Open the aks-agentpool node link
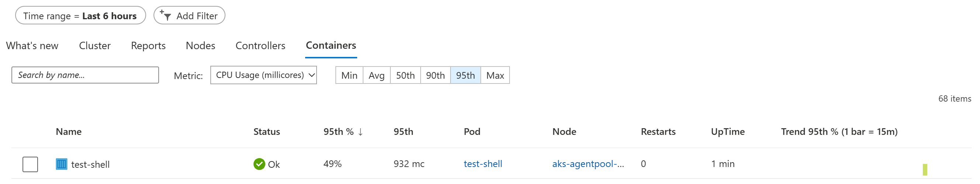Viewport: 980px width, 184px height. (x=588, y=164)
